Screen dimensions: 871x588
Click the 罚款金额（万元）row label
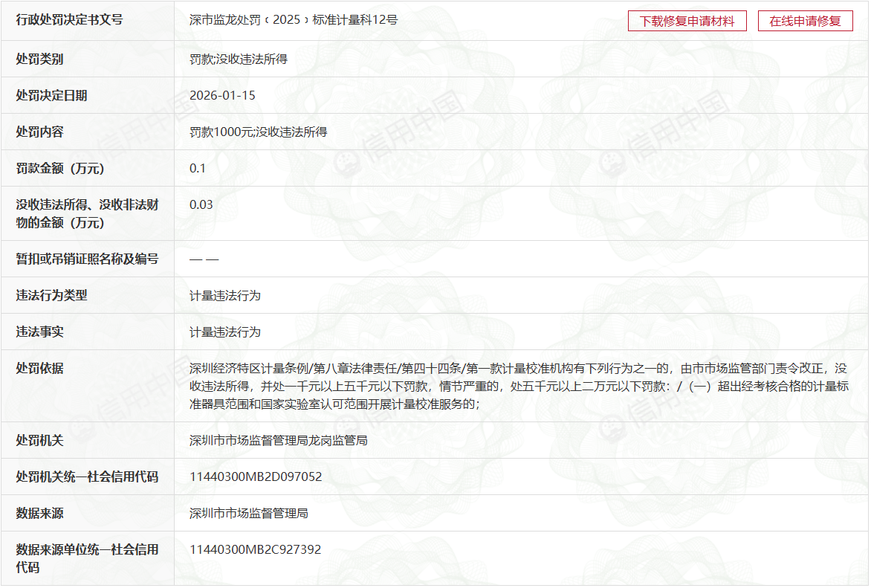[x=61, y=168]
